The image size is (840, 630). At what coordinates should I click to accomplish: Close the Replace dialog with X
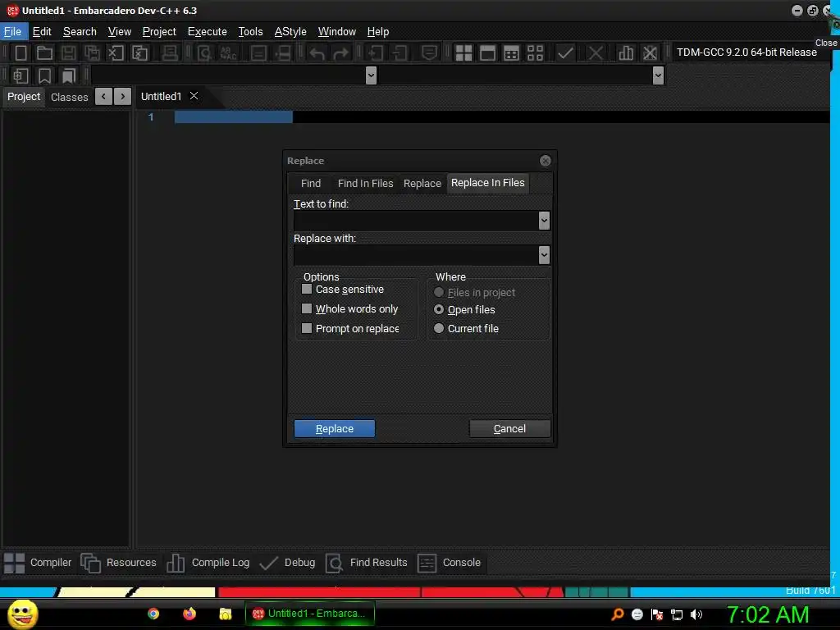pos(546,161)
